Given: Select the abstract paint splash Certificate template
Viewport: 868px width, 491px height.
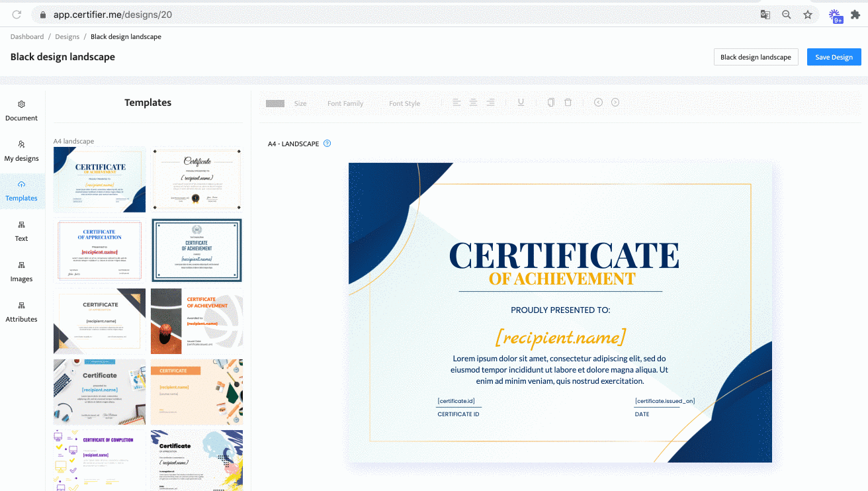Looking at the screenshot, I should (x=197, y=461).
